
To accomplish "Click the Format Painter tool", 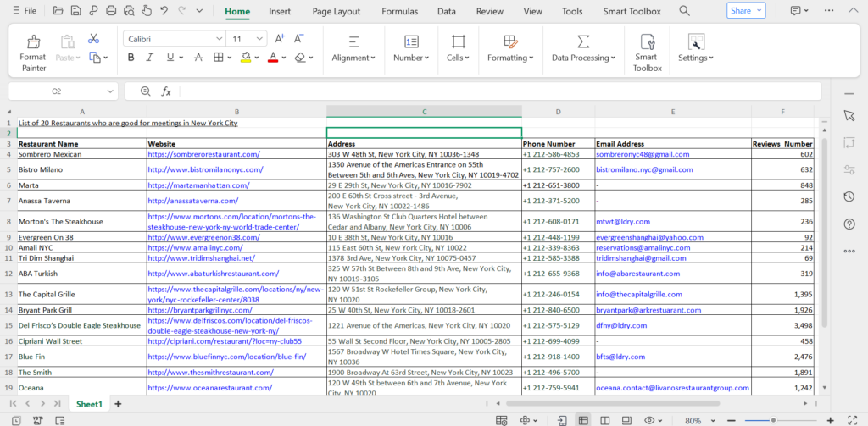I will click(x=33, y=54).
